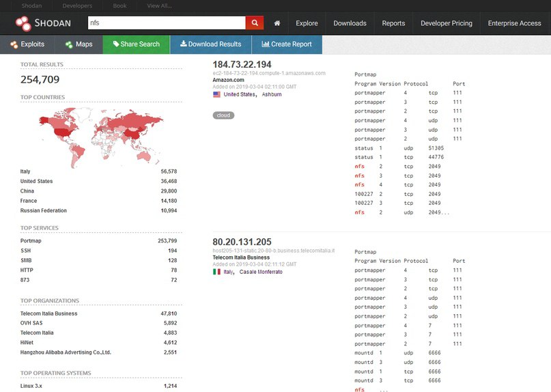This screenshot has width=551, height=392.
Task: Click the Download Results button
Action: (x=211, y=44)
